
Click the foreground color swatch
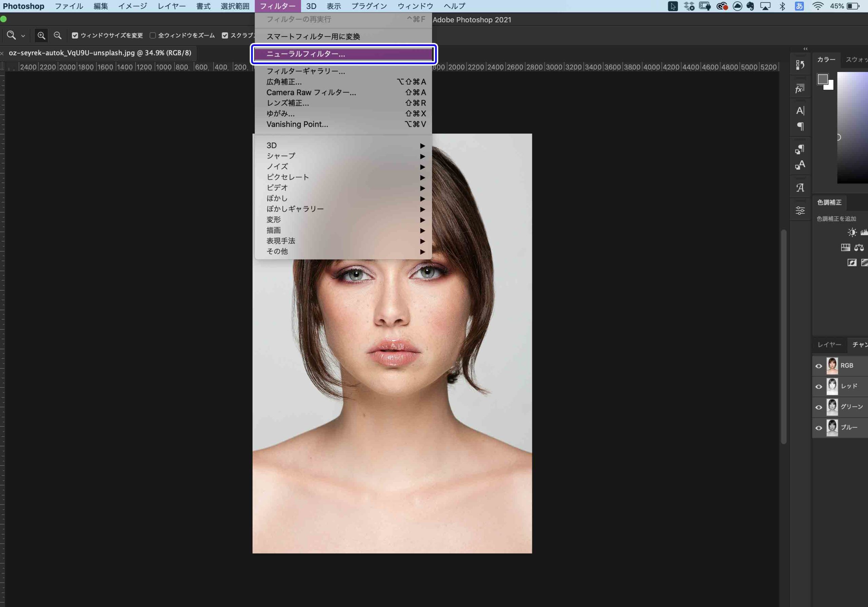click(822, 79)
